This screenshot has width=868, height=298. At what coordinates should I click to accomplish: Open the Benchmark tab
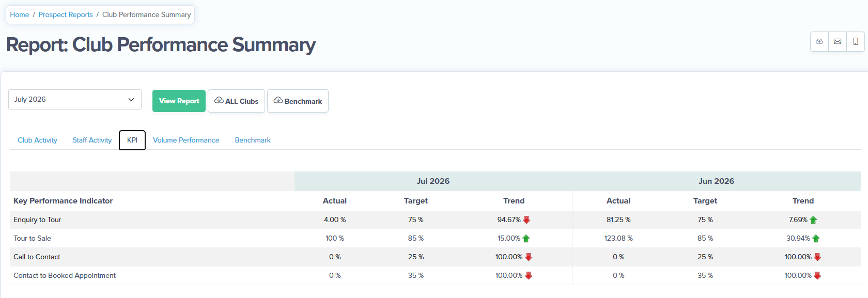253,140
